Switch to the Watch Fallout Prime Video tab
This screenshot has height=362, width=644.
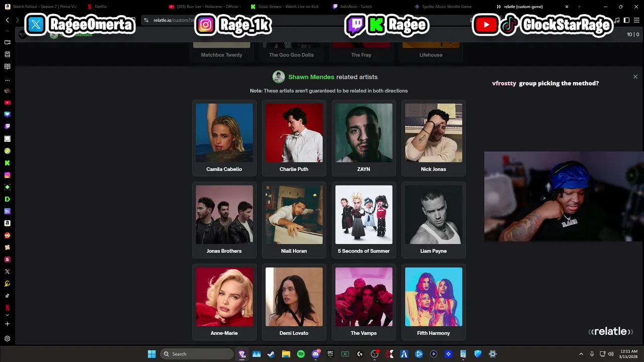tap(41, 7)
